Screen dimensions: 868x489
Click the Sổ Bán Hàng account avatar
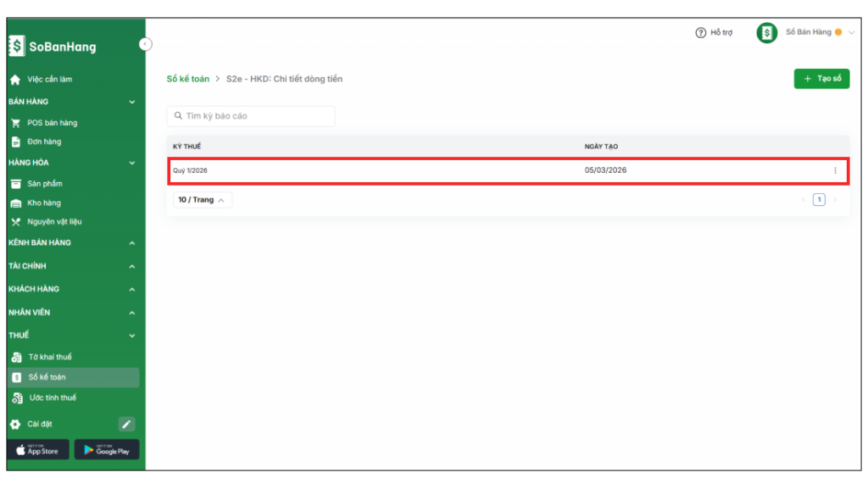point(767,33)
